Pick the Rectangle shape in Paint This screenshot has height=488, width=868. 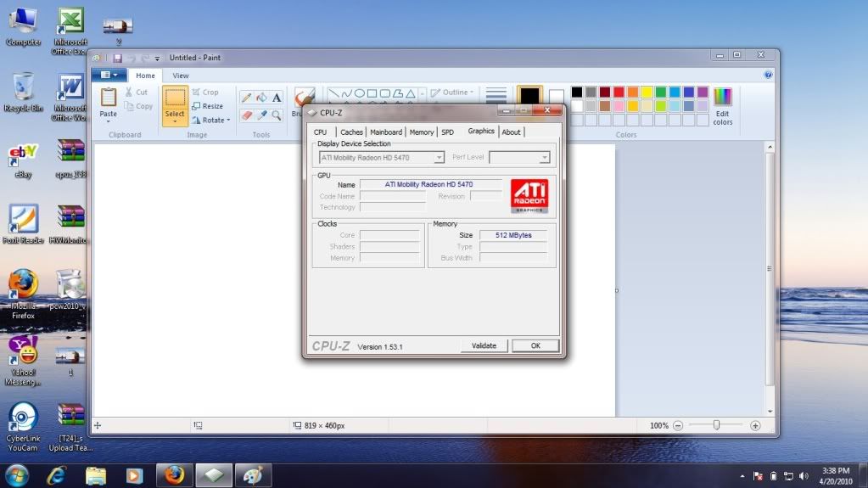click(372, 93)
